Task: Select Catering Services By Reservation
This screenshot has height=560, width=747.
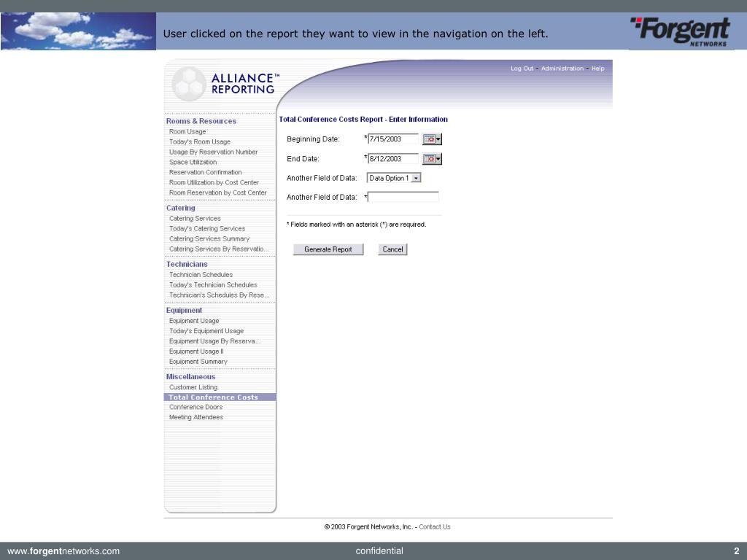Action: click(x=219, y=249)
